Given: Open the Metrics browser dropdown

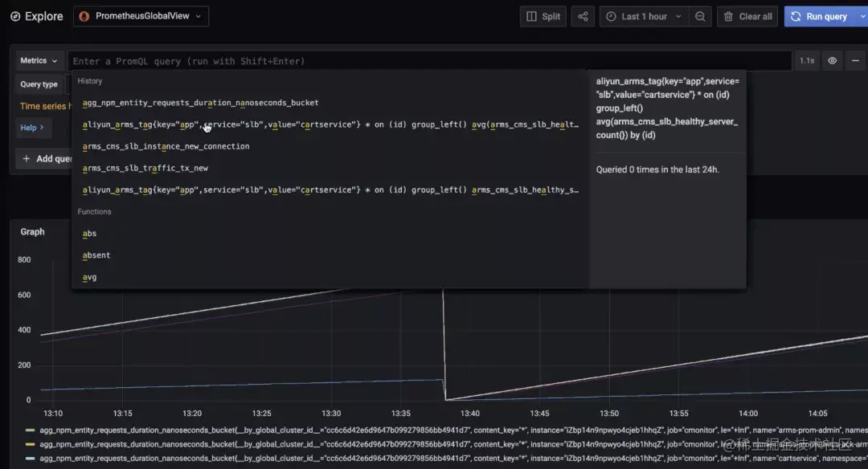Looking at the screenshot, I should tap(39, 61).
